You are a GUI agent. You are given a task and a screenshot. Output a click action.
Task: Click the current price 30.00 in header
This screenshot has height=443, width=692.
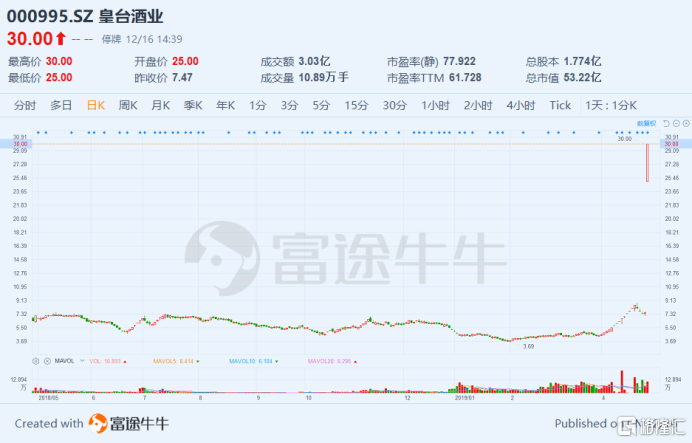(30, 39)
